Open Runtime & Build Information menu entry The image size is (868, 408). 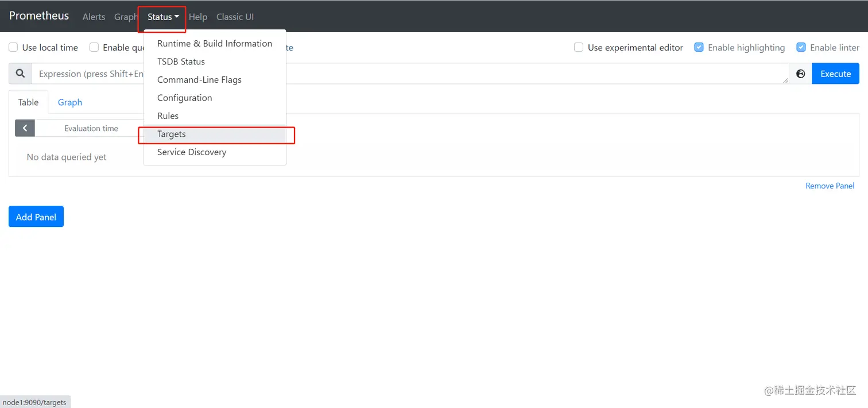tap(215, 44)
